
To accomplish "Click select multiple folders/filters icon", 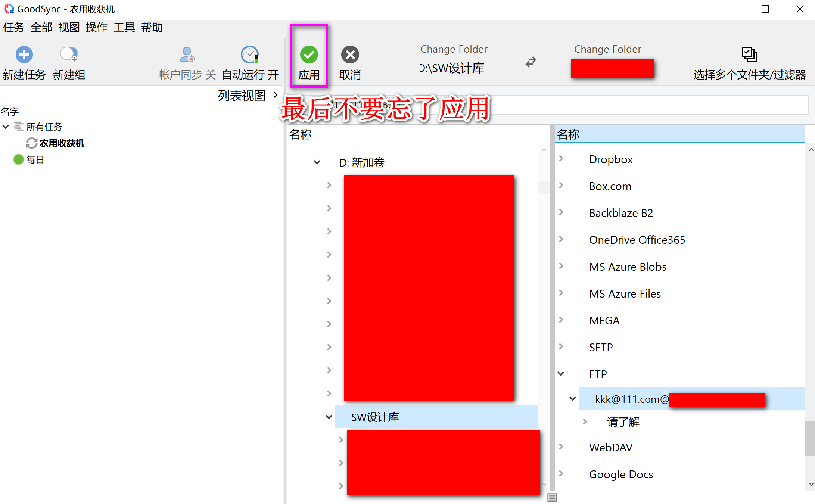I will [x=749, y=55].
